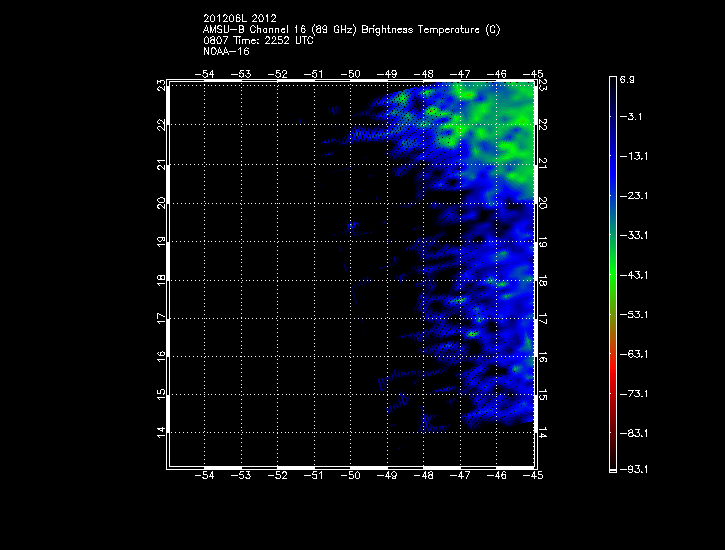Select the -73.1 red level on the color bar
Image resolution: width=725 pixels, height=550 pixels.
612,393
